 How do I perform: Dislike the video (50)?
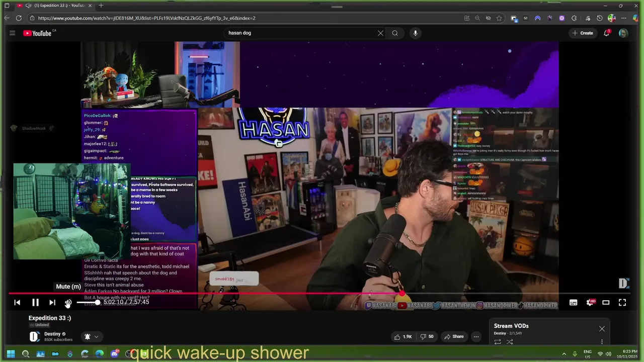[x=427, y=337]
